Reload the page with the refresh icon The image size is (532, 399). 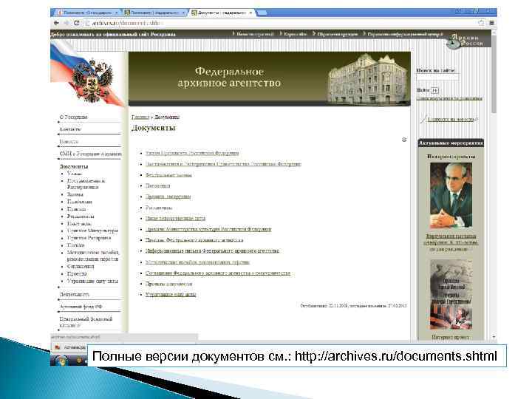tap(77, 23)
